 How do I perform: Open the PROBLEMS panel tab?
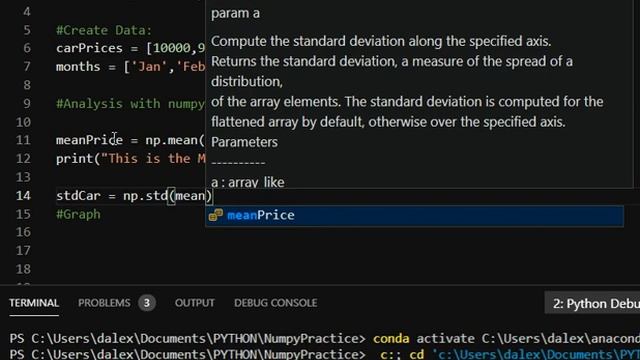pyautogui.click(x=104, y=303)
